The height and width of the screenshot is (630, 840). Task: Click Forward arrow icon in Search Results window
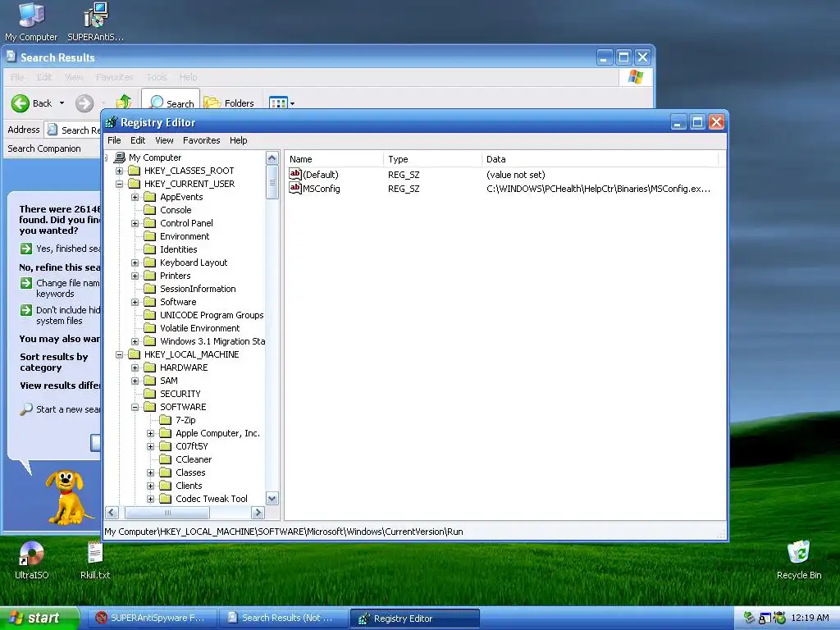coord(84,103)
